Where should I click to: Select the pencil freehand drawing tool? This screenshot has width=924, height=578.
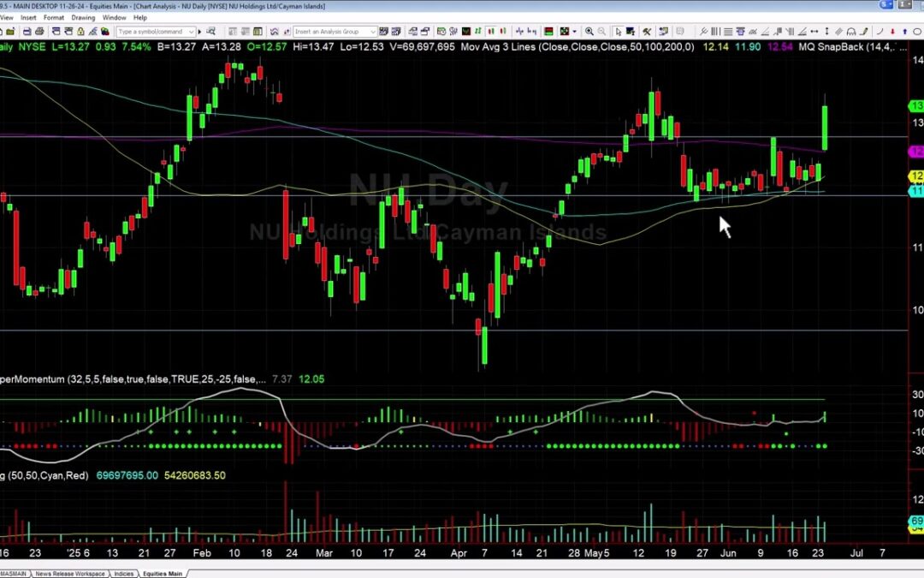point(865,32)
